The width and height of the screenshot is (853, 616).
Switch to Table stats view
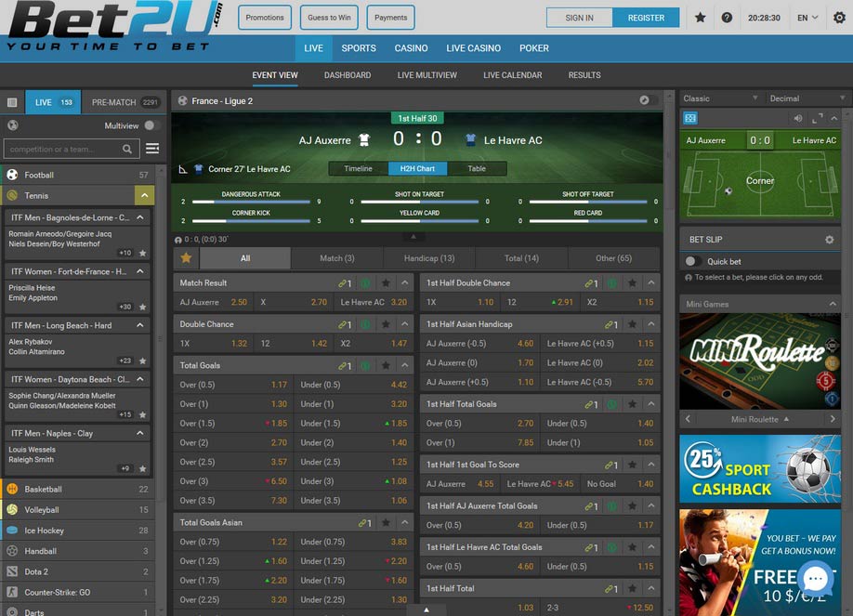pyautogui.click(x=477, y=169)
